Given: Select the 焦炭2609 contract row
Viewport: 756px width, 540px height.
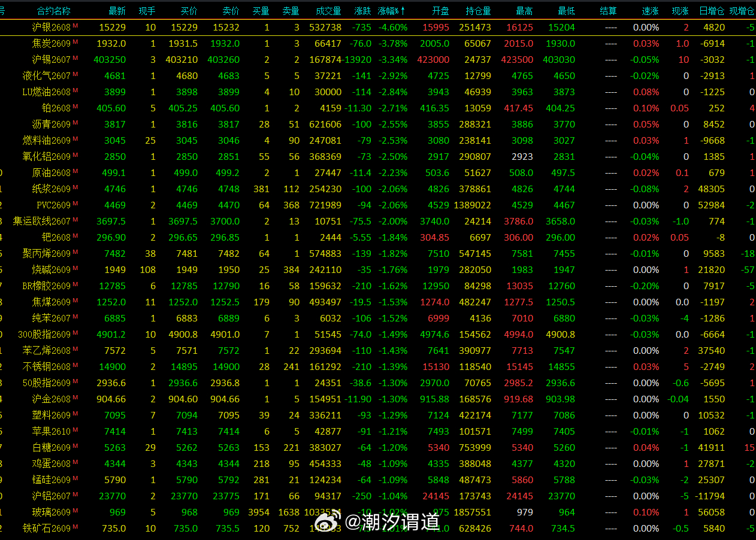Looking at the screenshot, I should click(x=378, y=43).
